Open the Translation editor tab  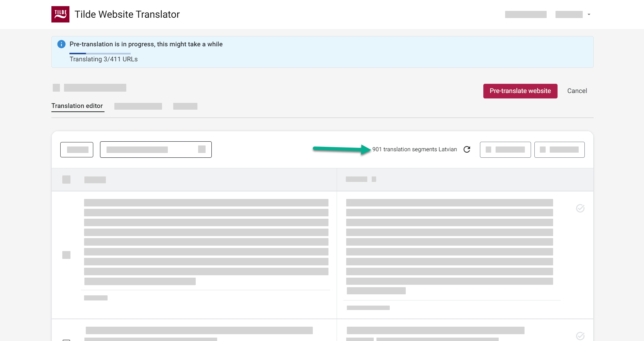pos(77,106)
